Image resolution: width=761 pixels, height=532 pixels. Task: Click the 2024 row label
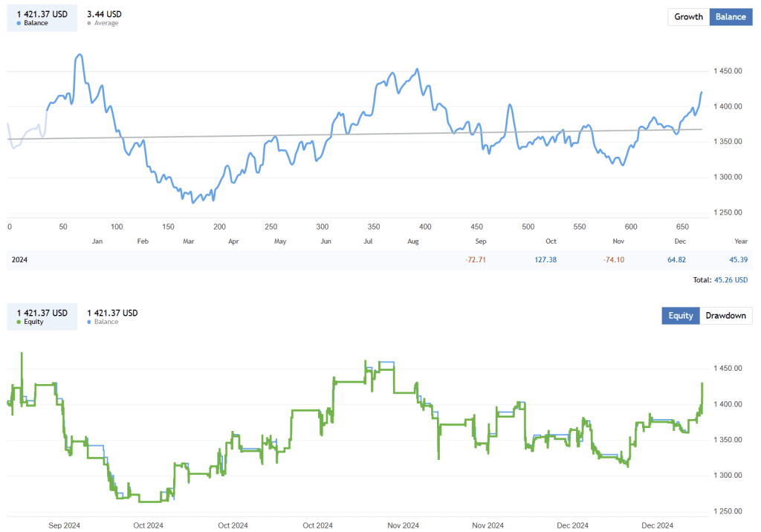pyautogui.click(x=19, y=259)
